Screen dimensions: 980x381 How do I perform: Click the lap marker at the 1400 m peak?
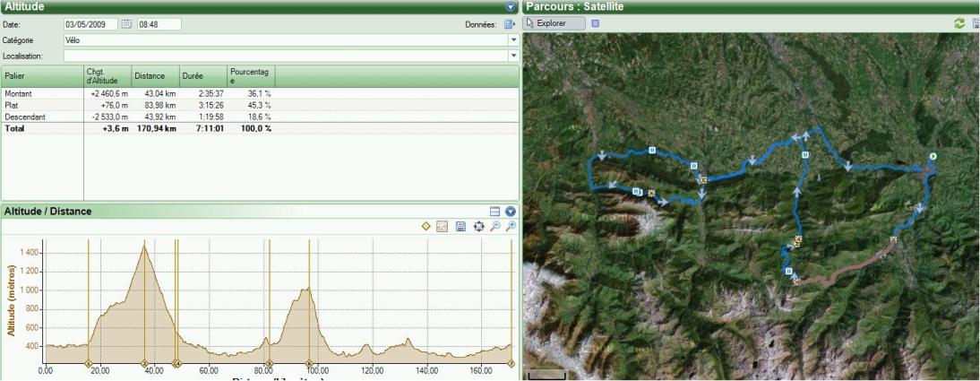pyautogui.click(x=144, y=363)
